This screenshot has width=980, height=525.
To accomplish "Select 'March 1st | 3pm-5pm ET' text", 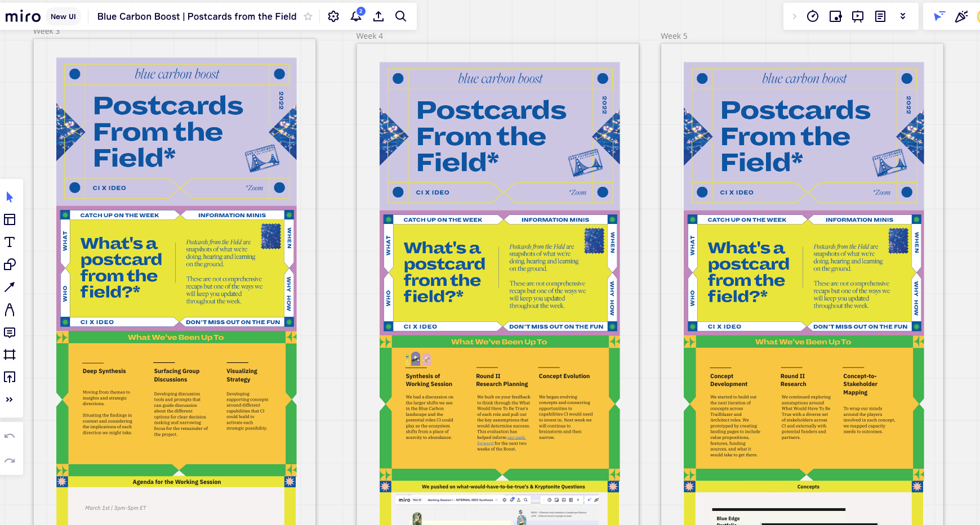I will click(115, 508).
